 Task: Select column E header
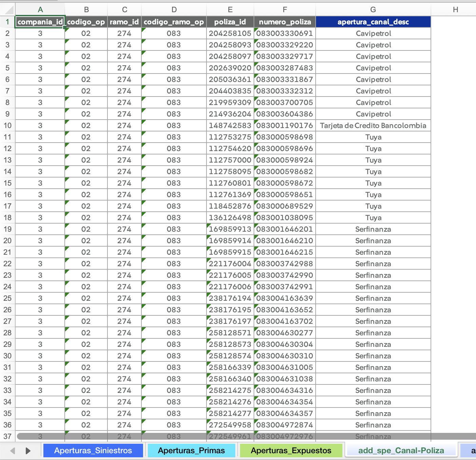[x=230, y=9]
